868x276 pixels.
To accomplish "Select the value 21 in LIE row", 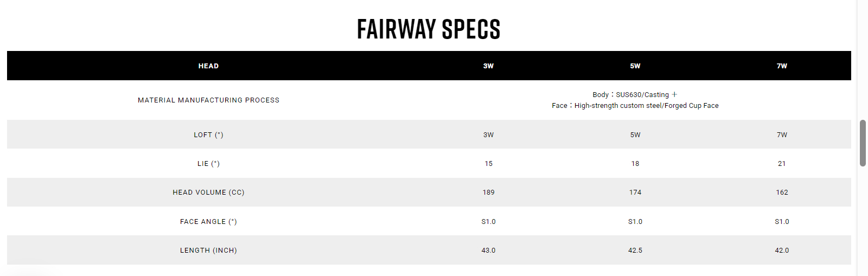I will coord(782,164).
